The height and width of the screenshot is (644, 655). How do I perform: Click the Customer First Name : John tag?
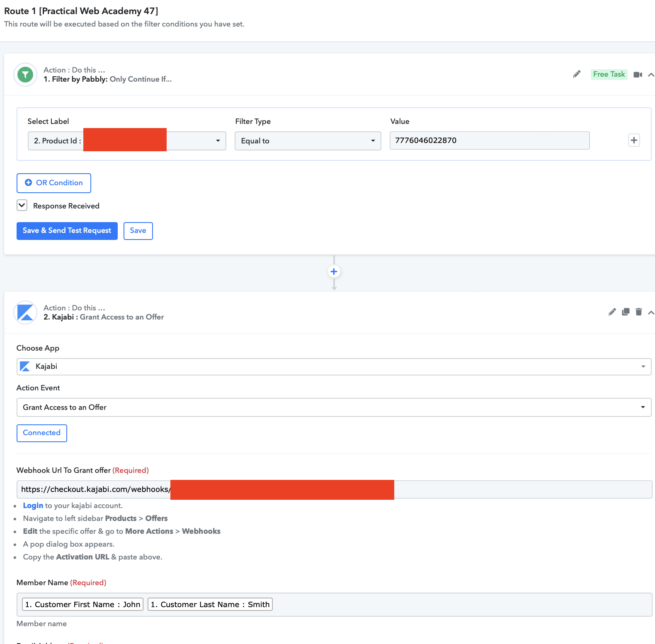pos(82,605)
